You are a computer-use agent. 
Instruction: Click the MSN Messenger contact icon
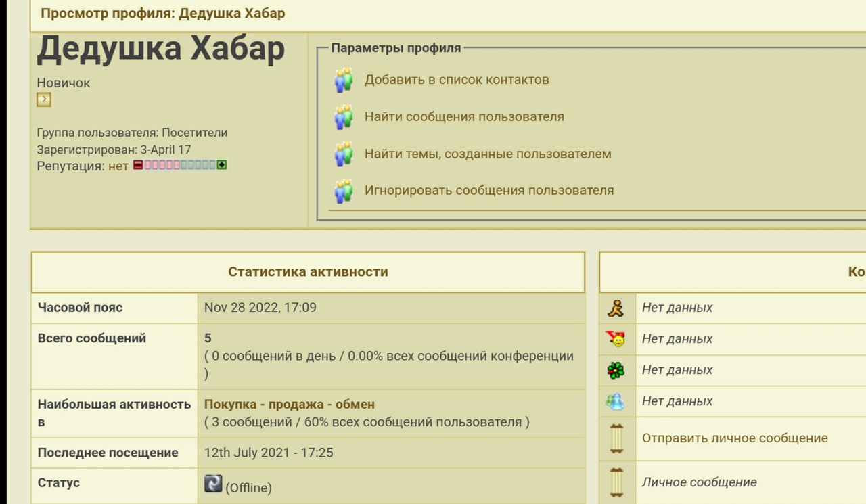pyautogui.click(x=616, y=400)
